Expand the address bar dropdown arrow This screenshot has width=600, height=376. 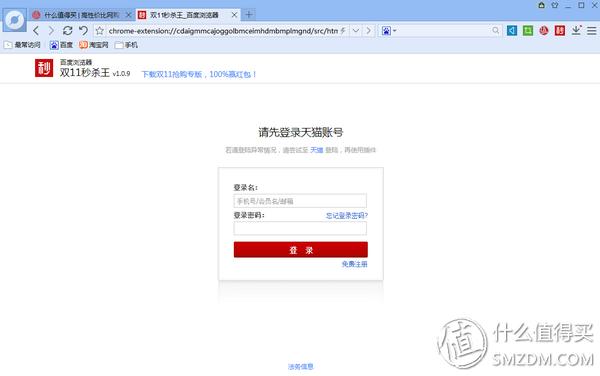tap(356, 31)
